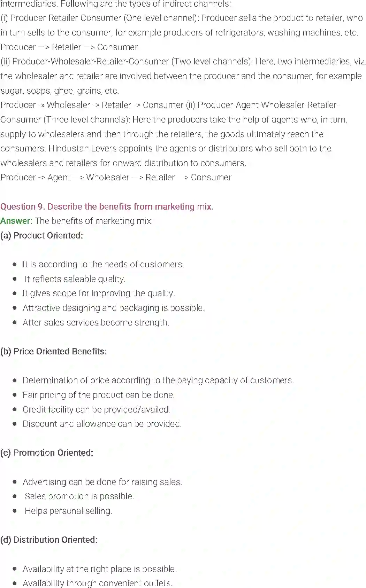Click the 'Producer —> Retailer —> Consumer' line
Screen dimensions: 366x588
69,47
